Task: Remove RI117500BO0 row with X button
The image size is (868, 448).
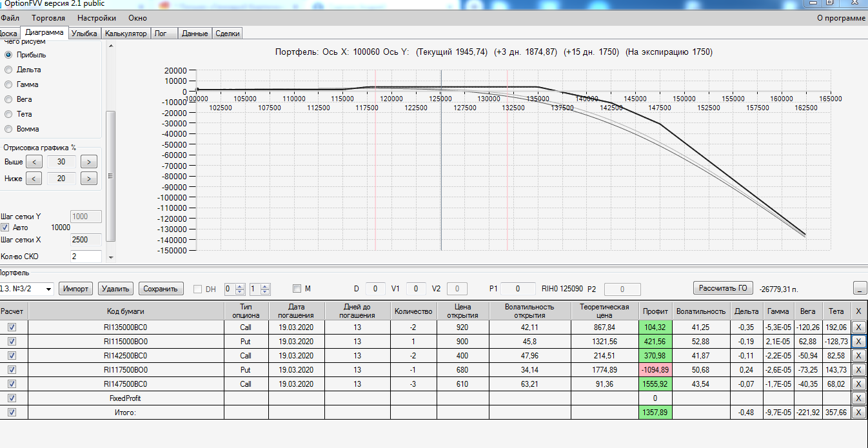Action: click(858, 370)
